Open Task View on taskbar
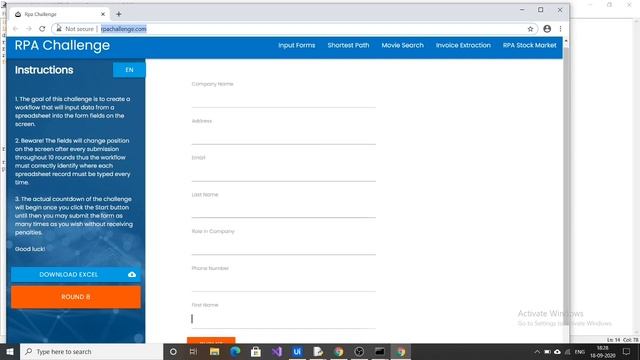The width and height of the screenshot is (640, 360). point(193,351)
